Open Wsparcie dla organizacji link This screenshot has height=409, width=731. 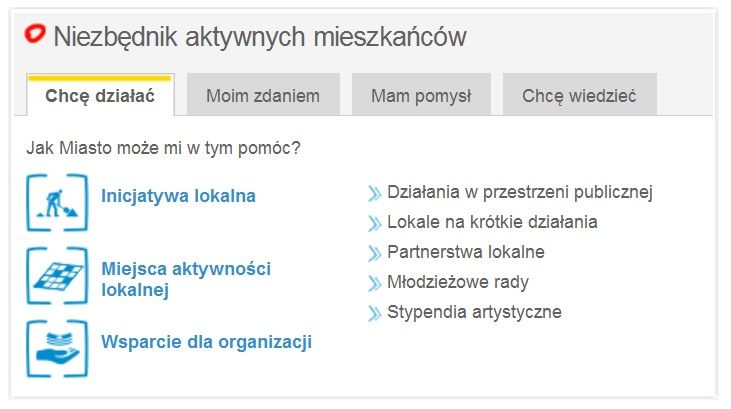tap(206, 342)
